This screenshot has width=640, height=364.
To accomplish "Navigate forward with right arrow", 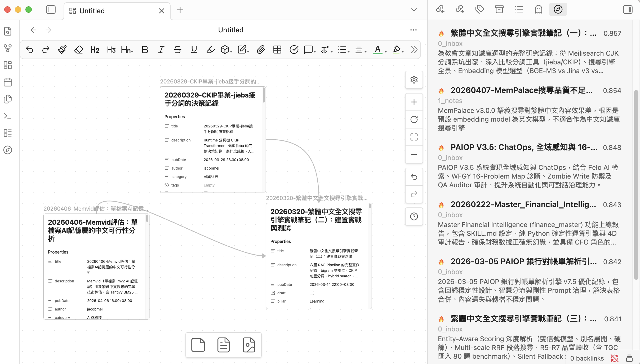I will coord(48,30).
